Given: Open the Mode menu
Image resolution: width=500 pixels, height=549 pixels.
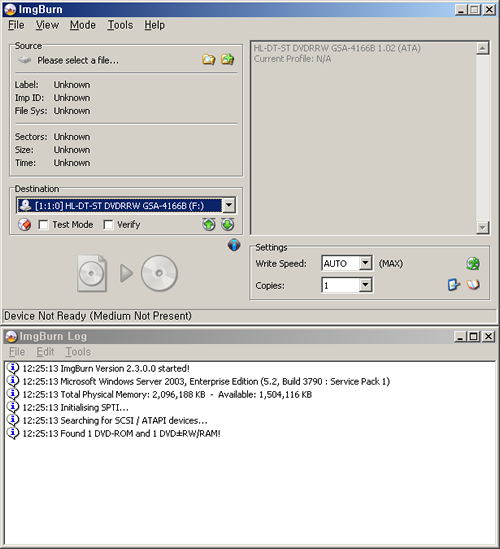Looking at the screenshot, I should (x=83, y=25).
